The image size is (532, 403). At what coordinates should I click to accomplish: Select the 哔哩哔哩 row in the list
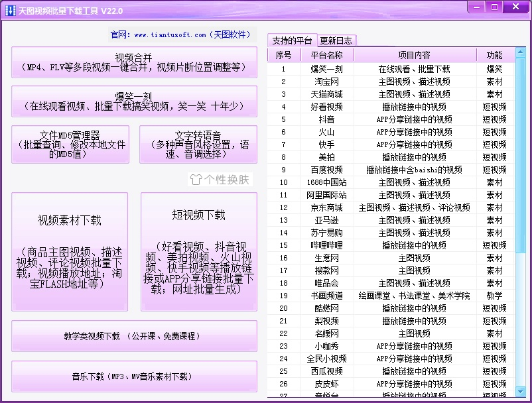tap(391, 245)
